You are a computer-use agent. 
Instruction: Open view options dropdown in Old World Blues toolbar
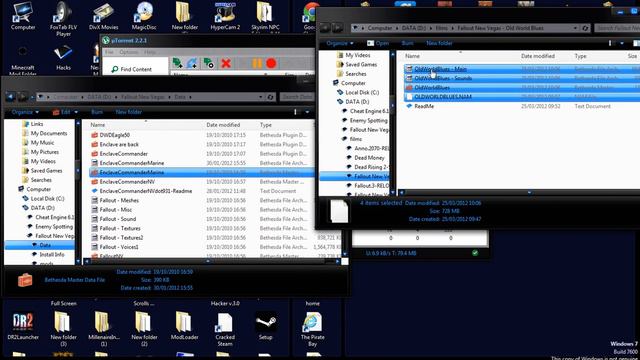coord(622,43)
